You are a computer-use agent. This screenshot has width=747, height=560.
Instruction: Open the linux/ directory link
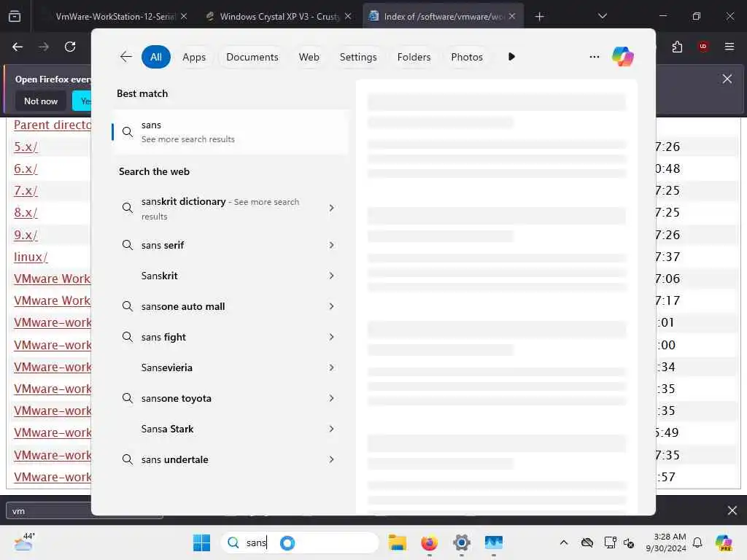tap(31, 257)
